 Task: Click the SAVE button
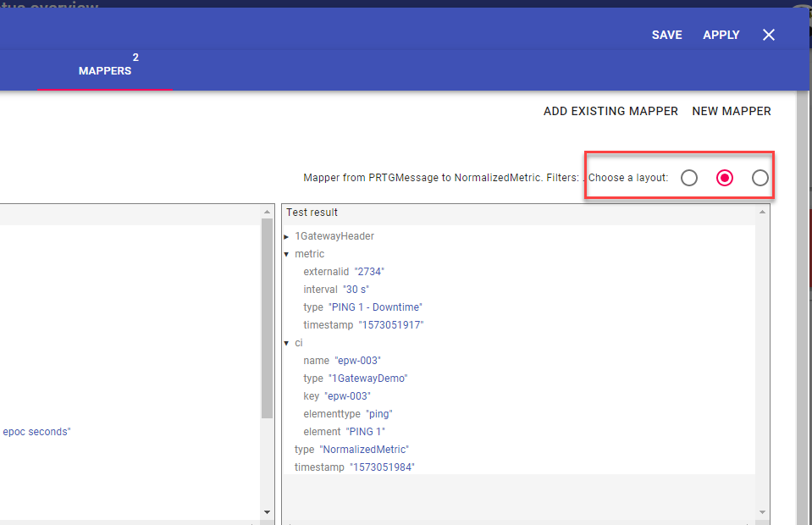(666, 35)
